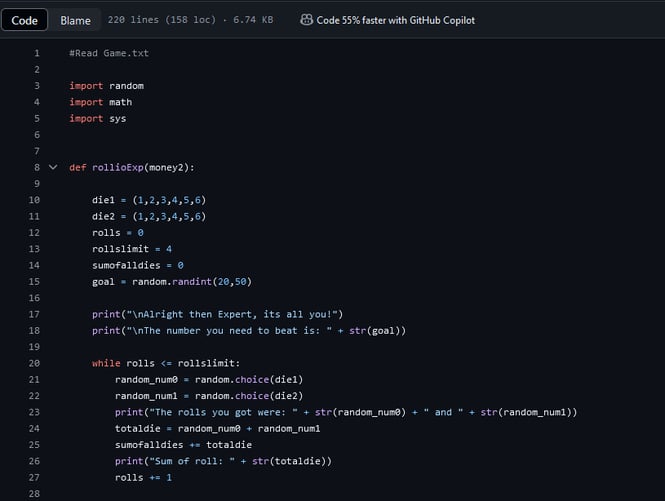The image size is (665, 501).
Task: Click 'die2 = (1,2,3,4,5,6)' line
Action: [x=149, y=216]
